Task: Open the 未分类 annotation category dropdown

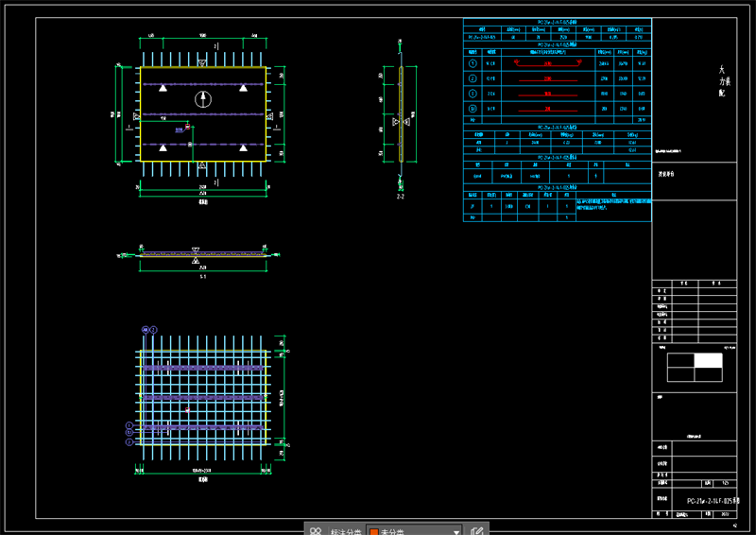Action: tap(414, 530)
